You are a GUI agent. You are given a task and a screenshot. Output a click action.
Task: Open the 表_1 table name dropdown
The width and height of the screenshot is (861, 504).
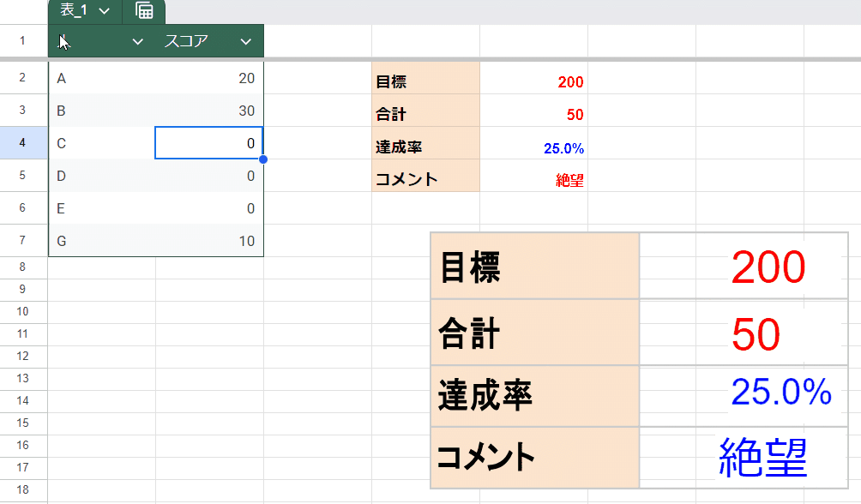pyautogui.click(x=105, y=11)
